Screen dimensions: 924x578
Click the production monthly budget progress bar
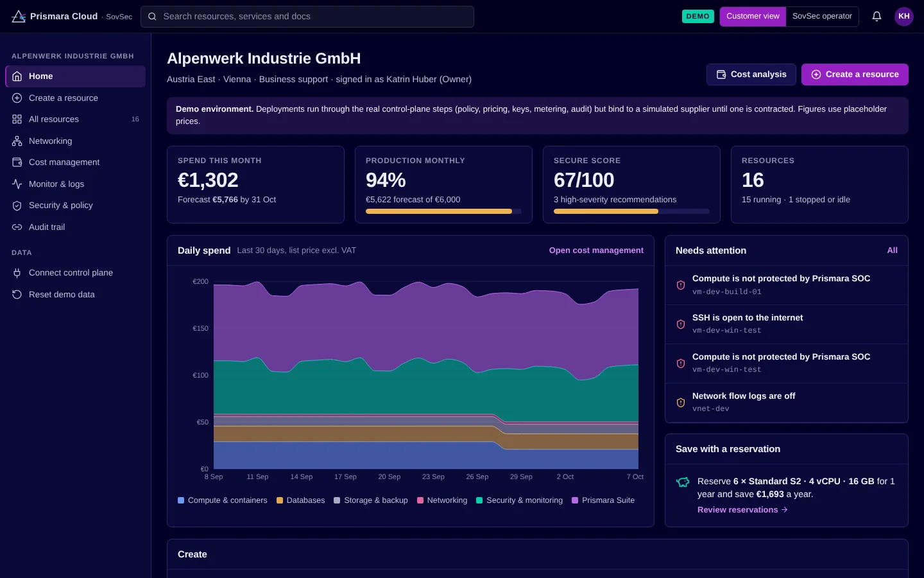click(x=443, y=211)
